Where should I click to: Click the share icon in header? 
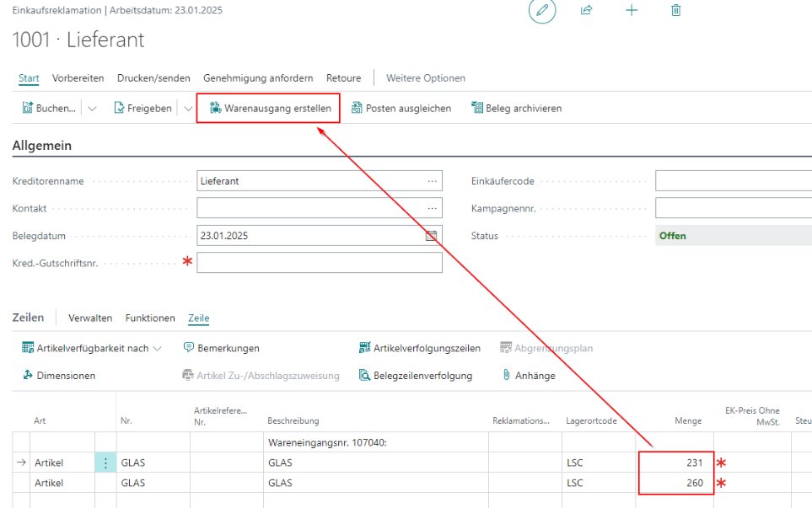pyautogui.click(x=586, y=11)
